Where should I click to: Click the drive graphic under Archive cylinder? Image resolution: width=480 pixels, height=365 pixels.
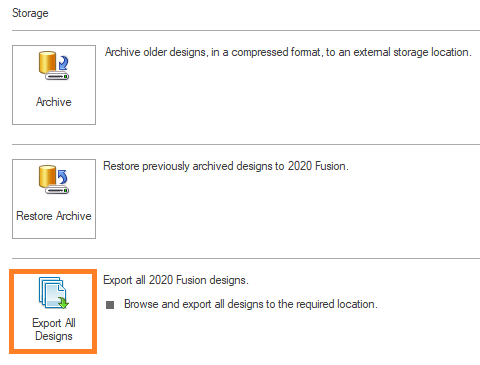tap(57, 76)
